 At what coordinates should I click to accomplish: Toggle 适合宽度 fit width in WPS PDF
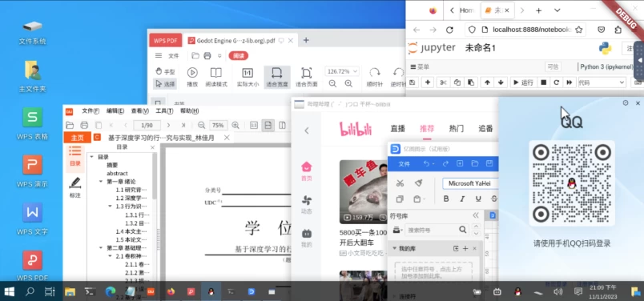[277, 77]
